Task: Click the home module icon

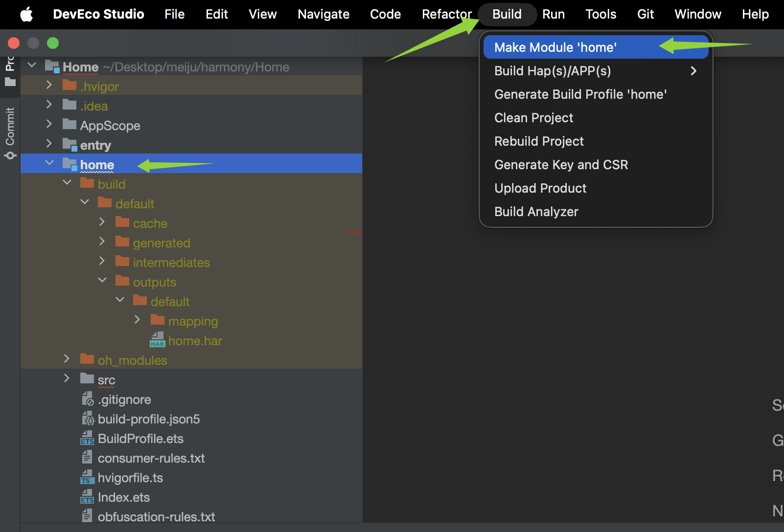Action: (70, 164)
